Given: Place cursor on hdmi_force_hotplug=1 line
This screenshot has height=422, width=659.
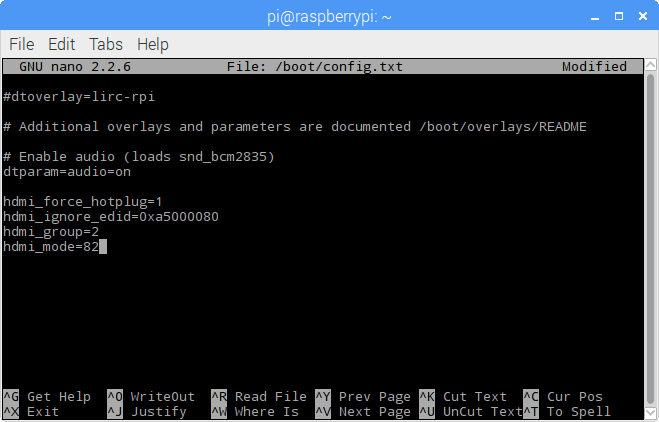Looking at the screenshot, I should coord(82,202).
